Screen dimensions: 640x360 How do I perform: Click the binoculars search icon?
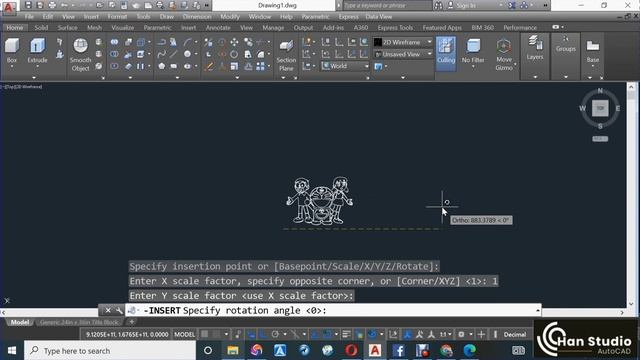(x=438, y=5)
